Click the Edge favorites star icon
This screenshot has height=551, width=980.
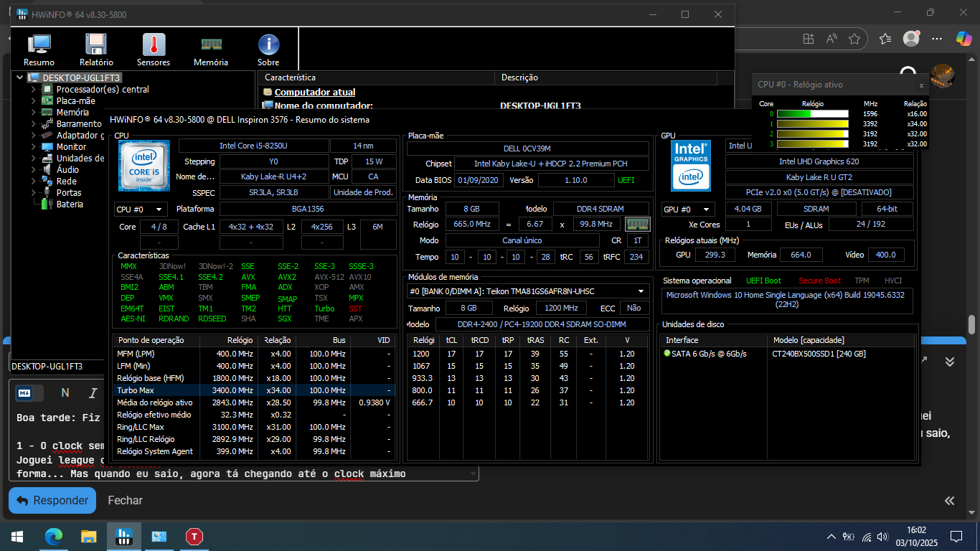(x=854, y=39)
